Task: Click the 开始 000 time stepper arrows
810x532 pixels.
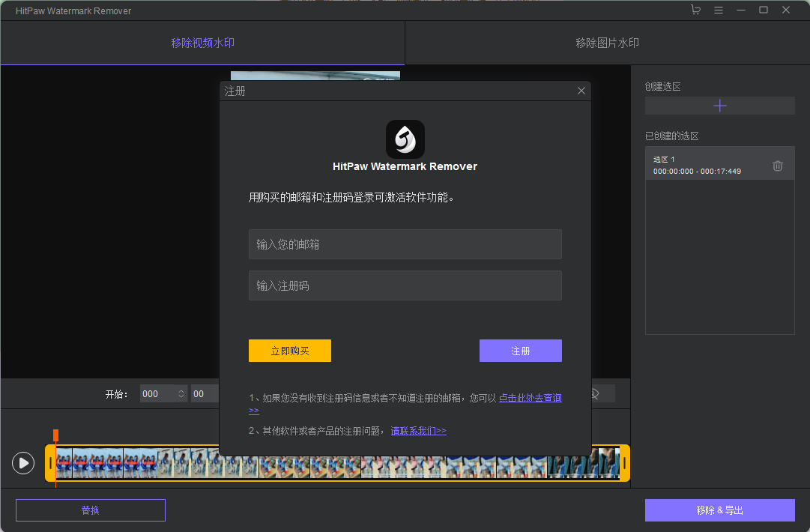Action: [181, 393]
